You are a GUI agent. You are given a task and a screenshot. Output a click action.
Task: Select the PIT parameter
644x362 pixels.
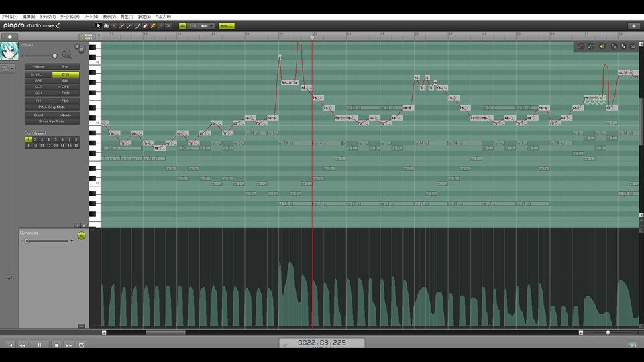(x=38, y=101)
